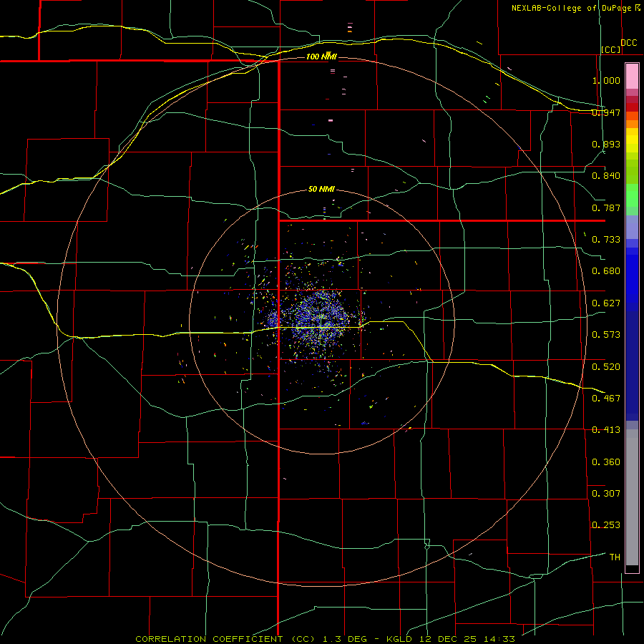Screen dimensions: 644x644
Task: Pick the gray band near the scale bottom
Action: (x=632, y=497)
